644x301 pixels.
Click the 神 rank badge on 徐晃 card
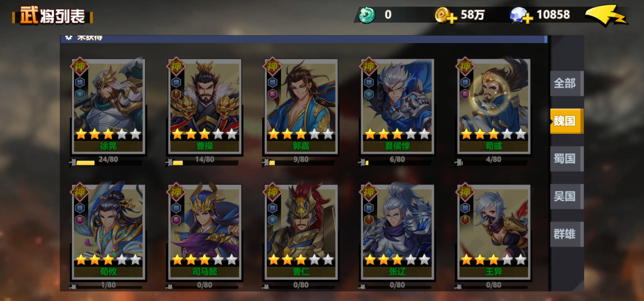click(79, 66)
